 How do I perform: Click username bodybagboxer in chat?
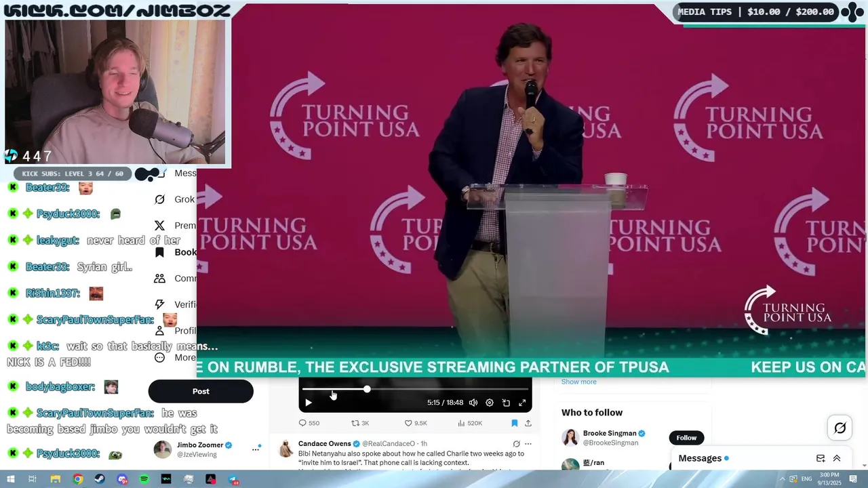(x=60, y=387)
